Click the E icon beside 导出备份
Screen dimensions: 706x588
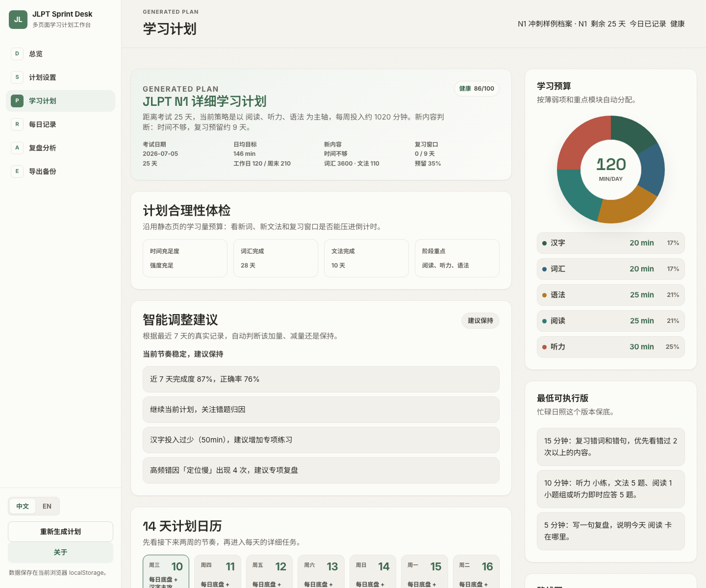[17, 171]
